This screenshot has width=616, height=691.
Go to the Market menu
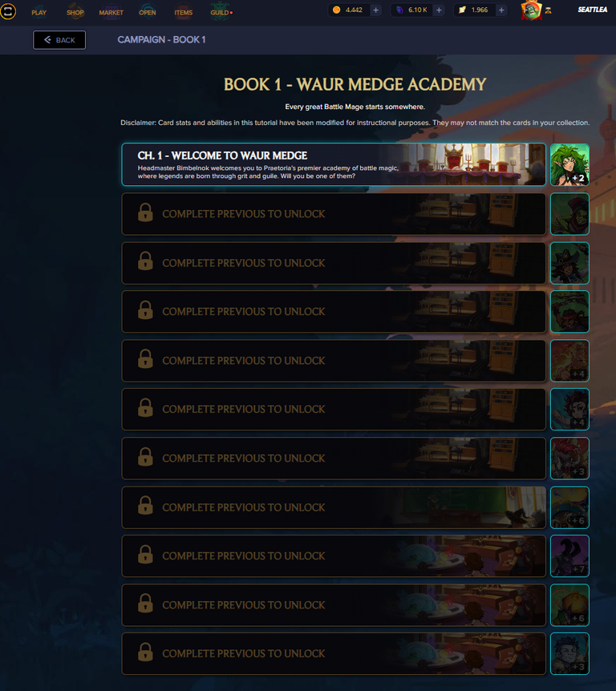pos(111,12)
